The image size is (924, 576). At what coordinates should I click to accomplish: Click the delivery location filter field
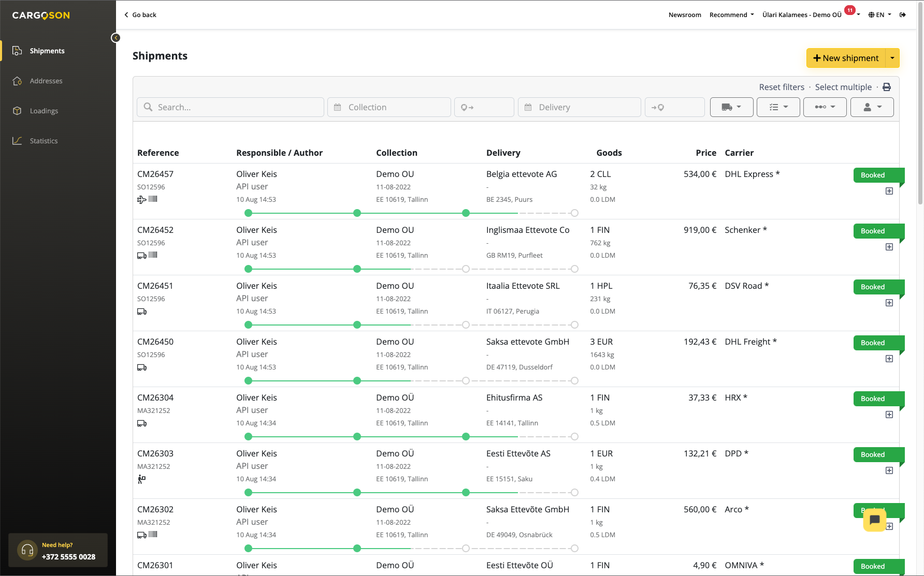[x=675, y=107]
